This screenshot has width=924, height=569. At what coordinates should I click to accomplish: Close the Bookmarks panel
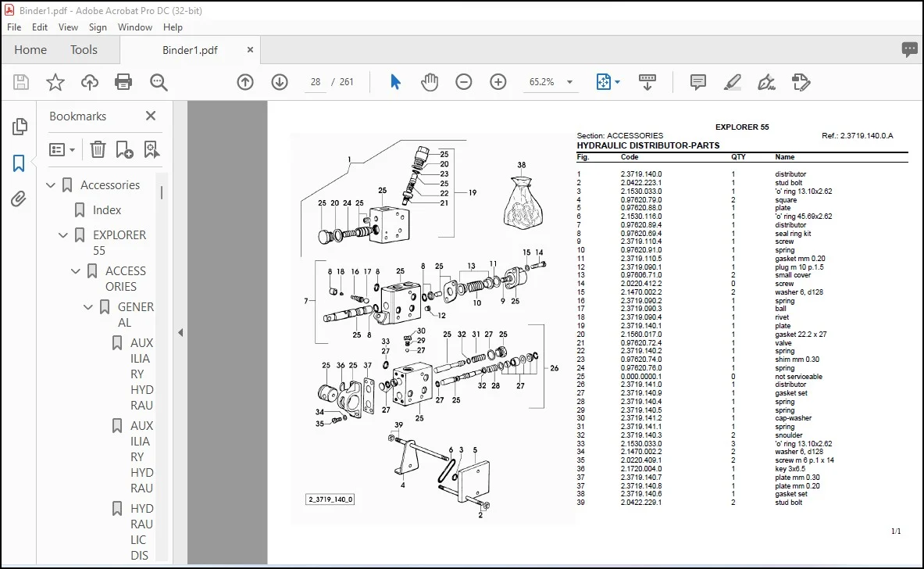pyautogui.click(x=151, y=116)
